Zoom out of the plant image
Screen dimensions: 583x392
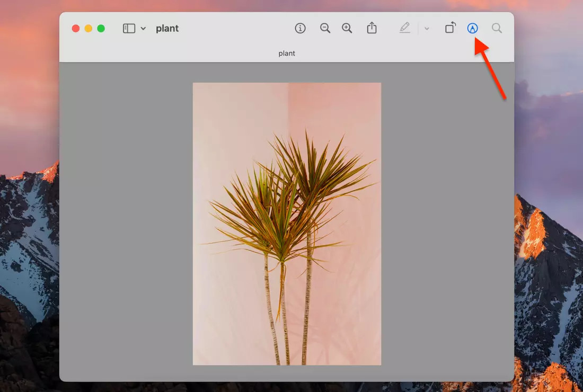pos(325,29)
